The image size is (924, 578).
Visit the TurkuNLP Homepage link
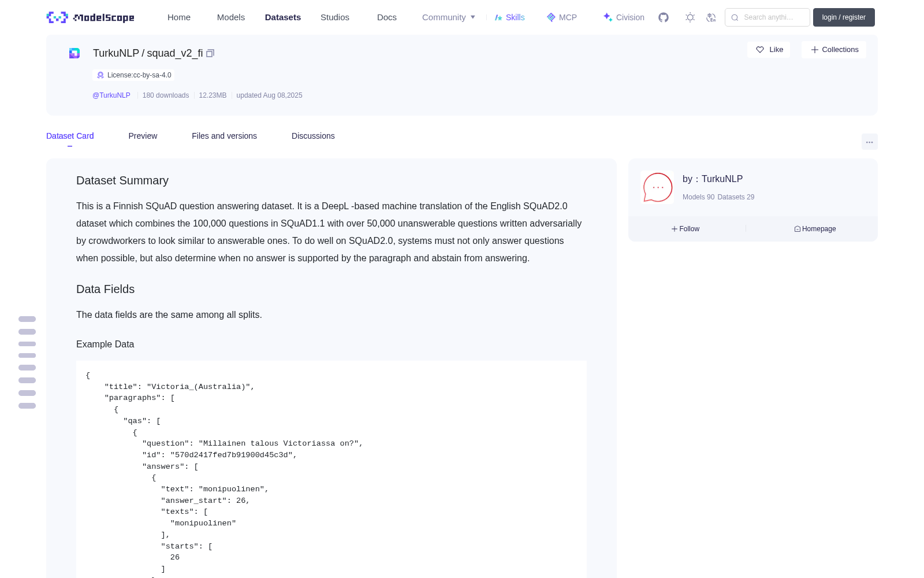point(815,229)
